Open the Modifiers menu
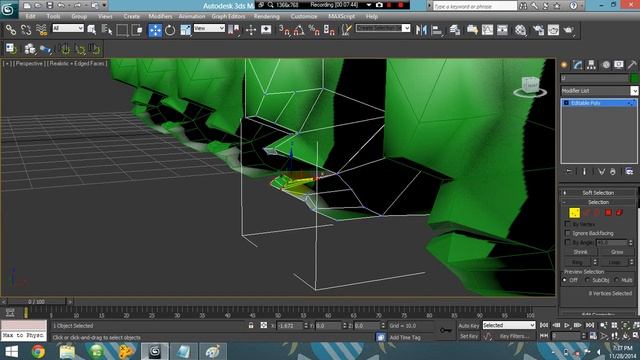The image size is (640, 360). tap(160, 16)
